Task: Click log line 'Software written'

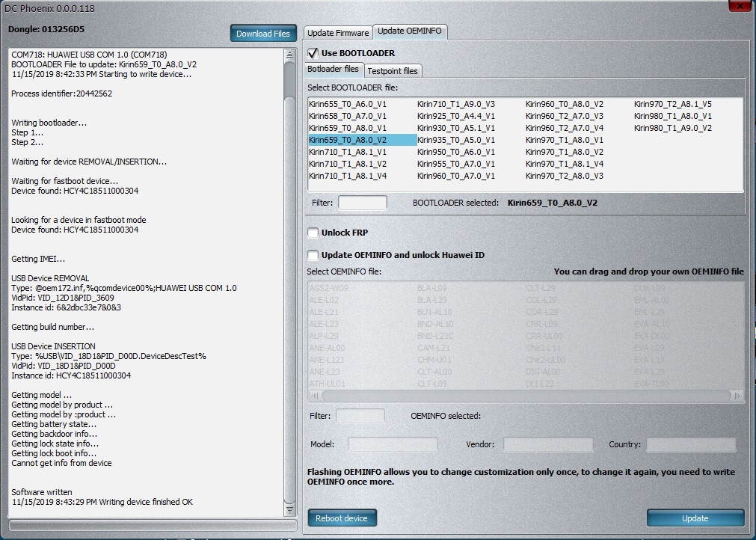Action: [x=42, y=492]
